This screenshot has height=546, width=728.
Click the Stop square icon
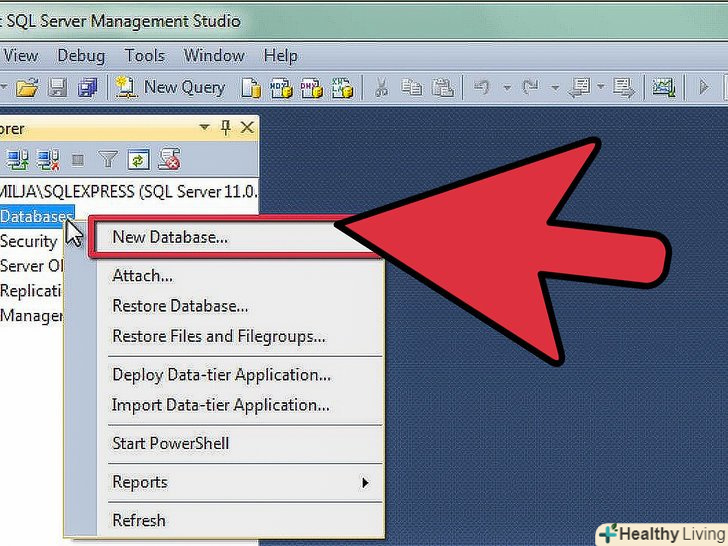pyautogui.click(x=78, y=161)
